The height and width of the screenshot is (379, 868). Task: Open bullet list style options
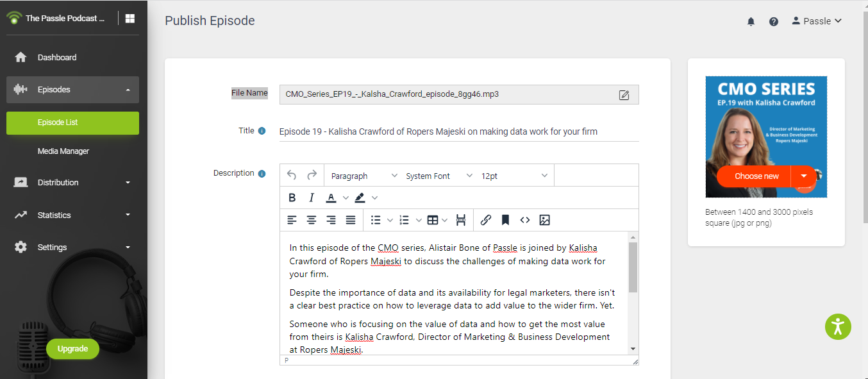click(390, 220)
